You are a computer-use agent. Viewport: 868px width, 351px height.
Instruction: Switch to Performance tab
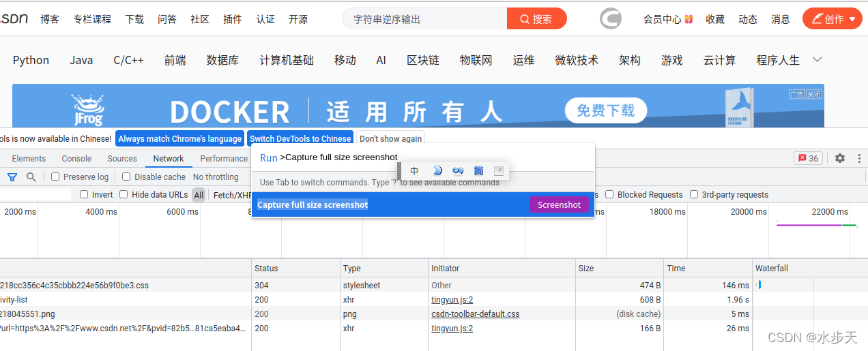click(224, 158)
